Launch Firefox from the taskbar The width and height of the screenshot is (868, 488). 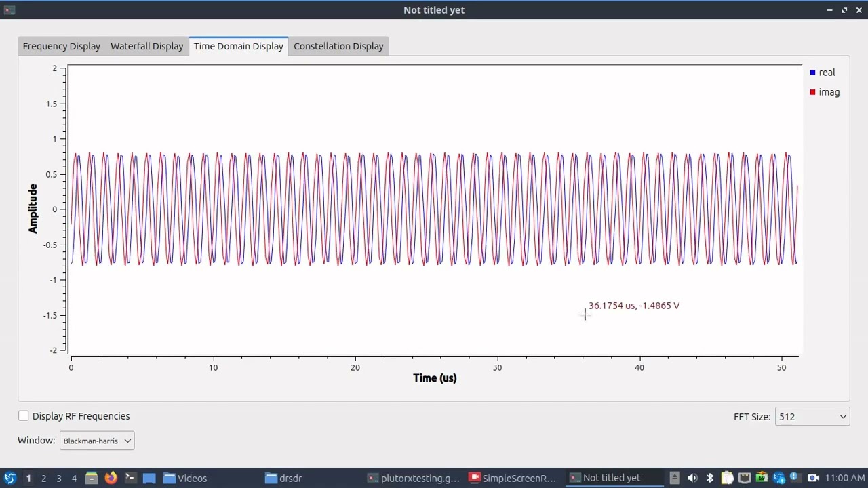(x=111, y=478)
